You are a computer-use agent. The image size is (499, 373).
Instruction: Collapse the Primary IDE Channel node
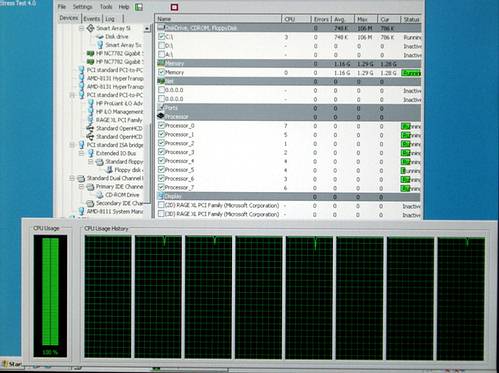coord(81,187)
